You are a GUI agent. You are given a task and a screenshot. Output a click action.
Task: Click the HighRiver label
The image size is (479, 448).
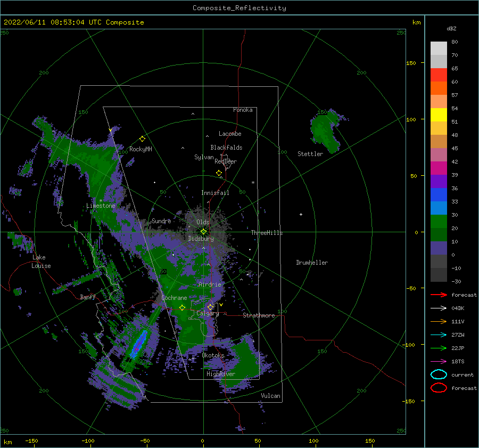(221, 374)
